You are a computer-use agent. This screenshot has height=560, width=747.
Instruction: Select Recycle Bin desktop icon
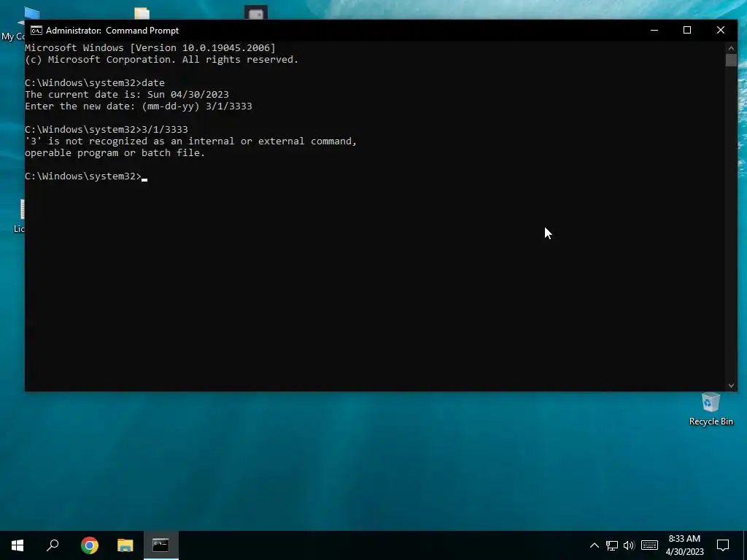[x=711, y=408]
